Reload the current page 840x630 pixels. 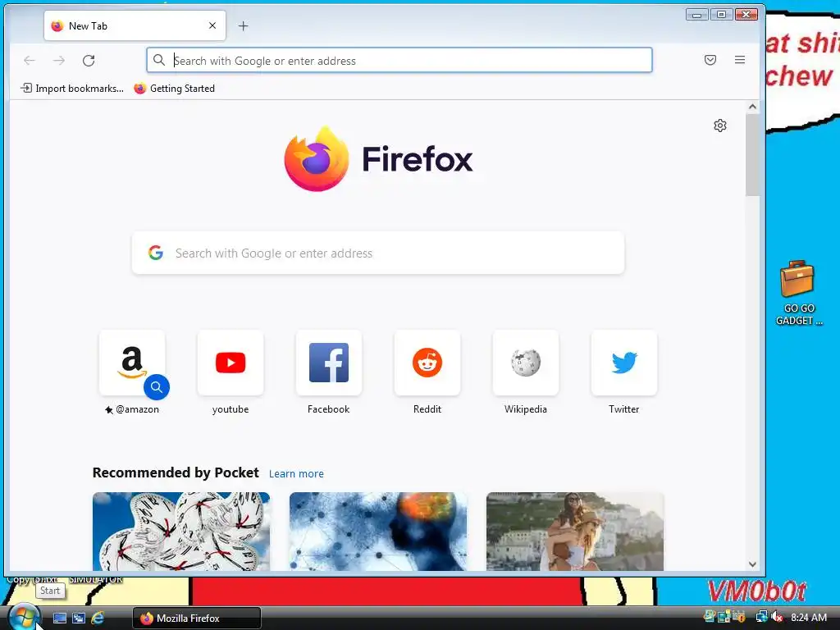point(89,61)
